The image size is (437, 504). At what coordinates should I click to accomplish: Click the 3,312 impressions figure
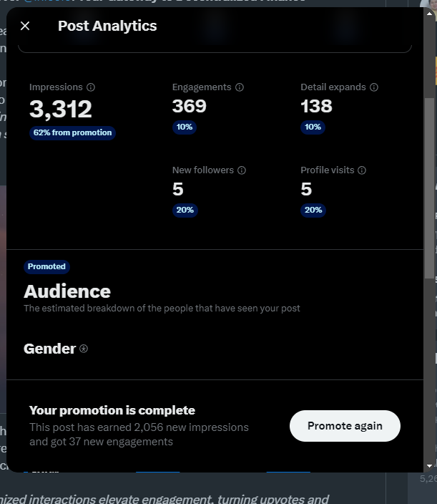click(61, 110)
